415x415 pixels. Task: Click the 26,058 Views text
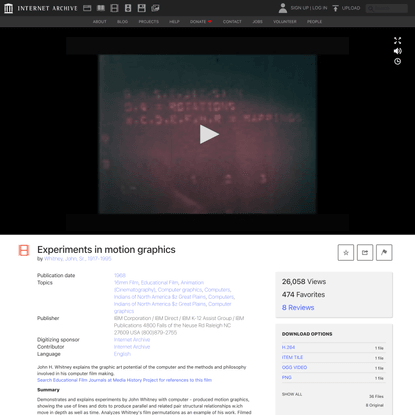304,282
